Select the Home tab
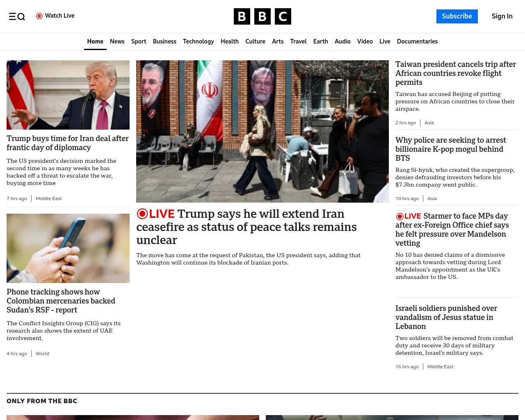This screenshot has height=420, width=525. (x=95, y=41)
